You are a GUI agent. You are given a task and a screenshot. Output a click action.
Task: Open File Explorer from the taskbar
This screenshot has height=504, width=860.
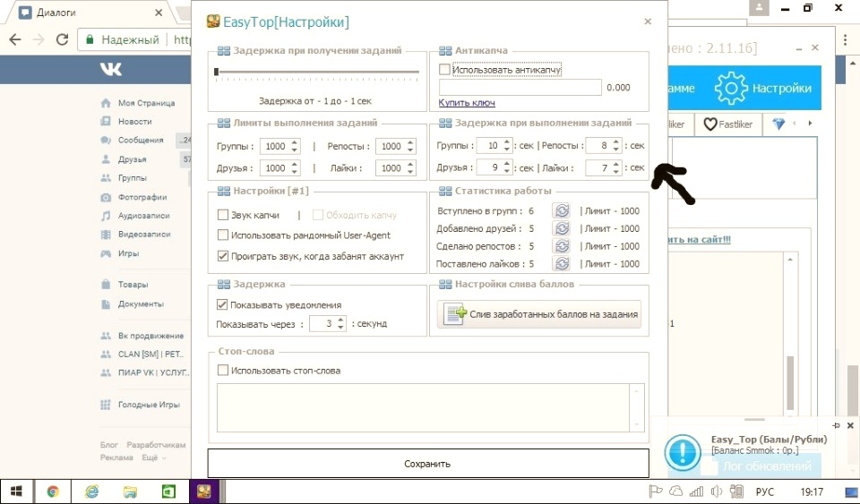coord(130,491)
